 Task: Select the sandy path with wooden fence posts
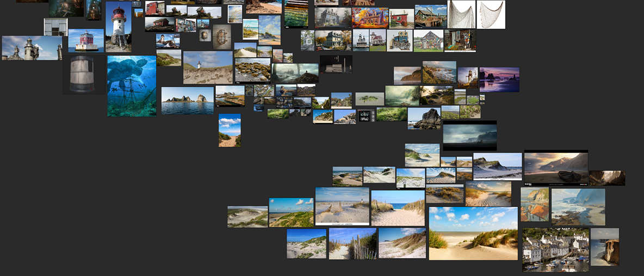tap(353, 243)
